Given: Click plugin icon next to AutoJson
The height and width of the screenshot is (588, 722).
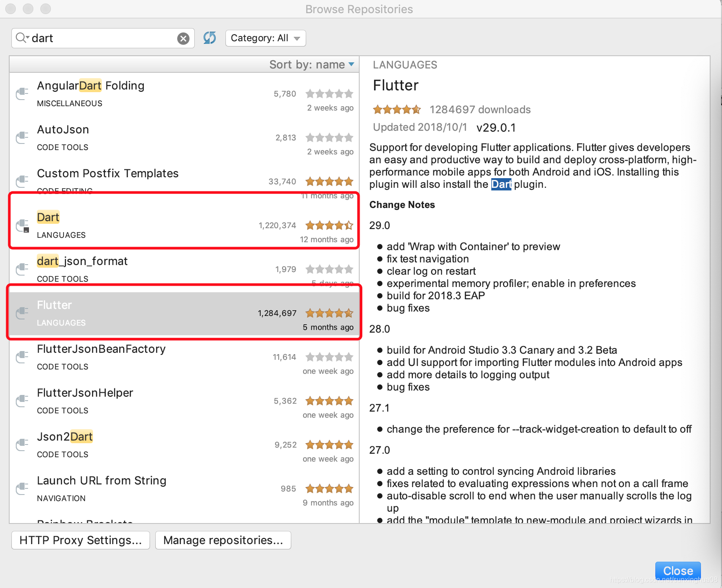Looking at the screenshot, I should pyautogui.click(x=22, y=137).
